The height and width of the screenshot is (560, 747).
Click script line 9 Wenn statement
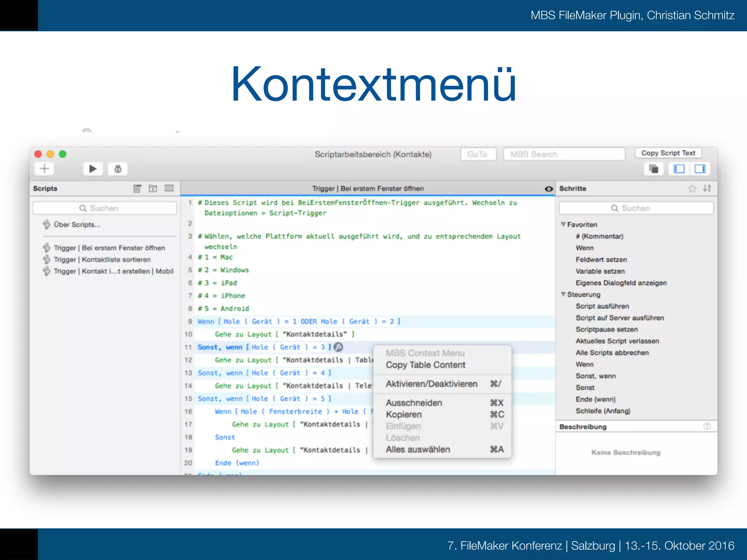pos(299,322)
